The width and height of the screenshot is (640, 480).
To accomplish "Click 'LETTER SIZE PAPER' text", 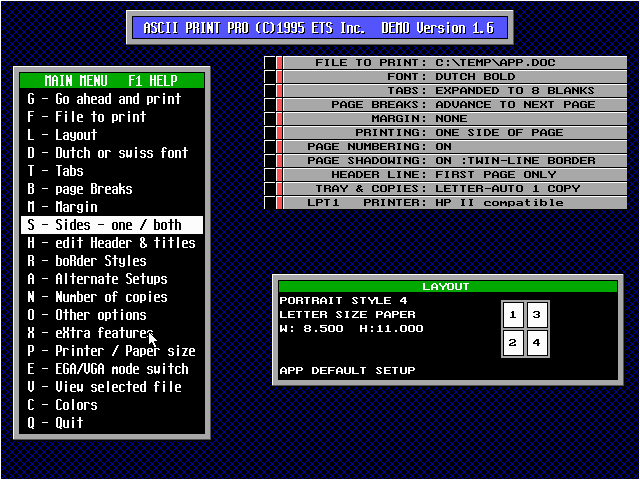I will [x=347, y=315].
